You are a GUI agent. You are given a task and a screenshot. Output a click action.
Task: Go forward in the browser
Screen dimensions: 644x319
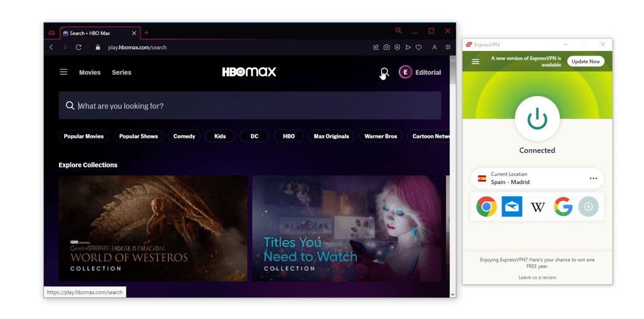65,47
